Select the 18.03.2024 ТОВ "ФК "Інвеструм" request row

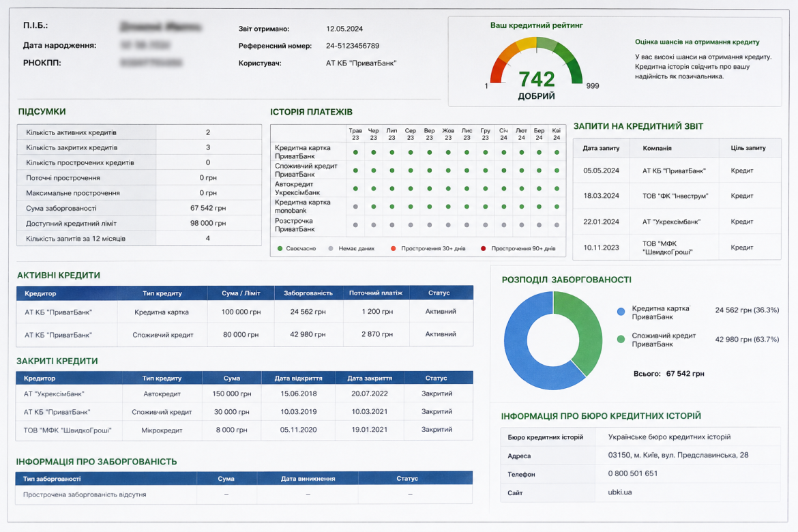coord(677,196)
